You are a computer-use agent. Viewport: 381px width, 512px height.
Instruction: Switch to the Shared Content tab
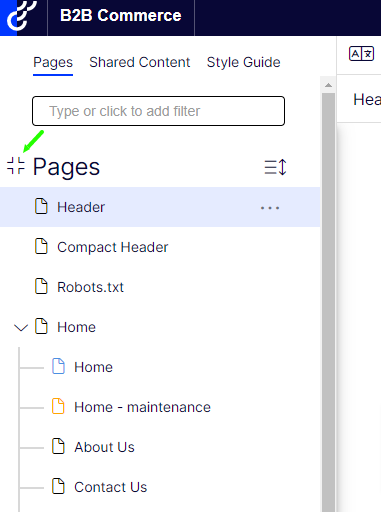140,62
